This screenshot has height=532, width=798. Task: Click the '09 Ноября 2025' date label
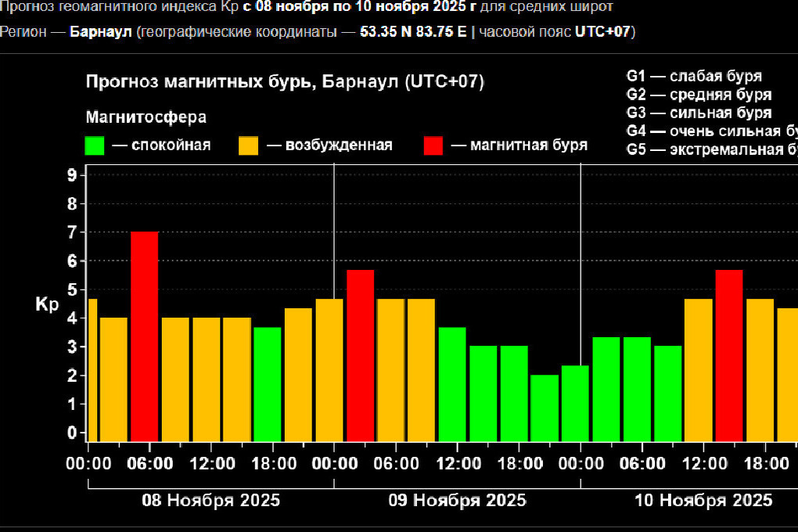pos(457,500)
